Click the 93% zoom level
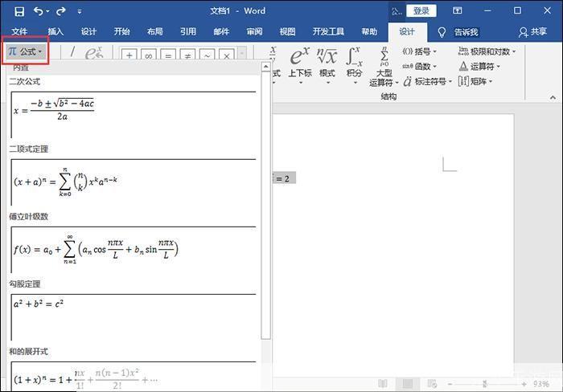Image resolution: width=563 pixels, height=392 pixels. pos(541,384)
